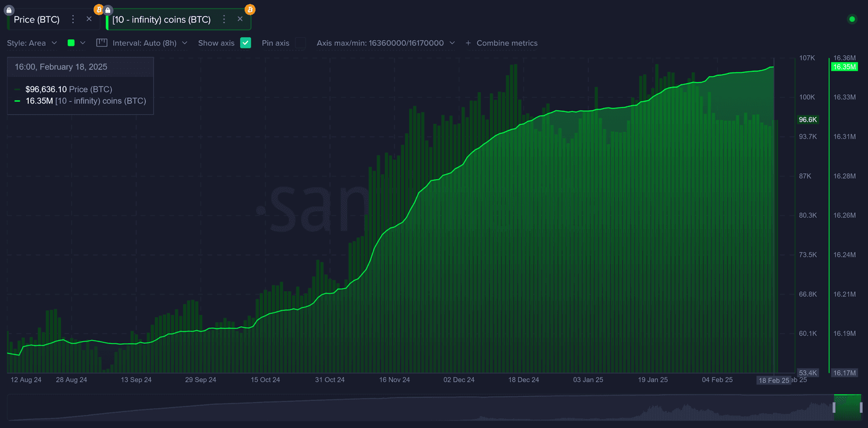
Task: Click Bitcoin badge on Price (BTC) tab
Action: point(98,10)
